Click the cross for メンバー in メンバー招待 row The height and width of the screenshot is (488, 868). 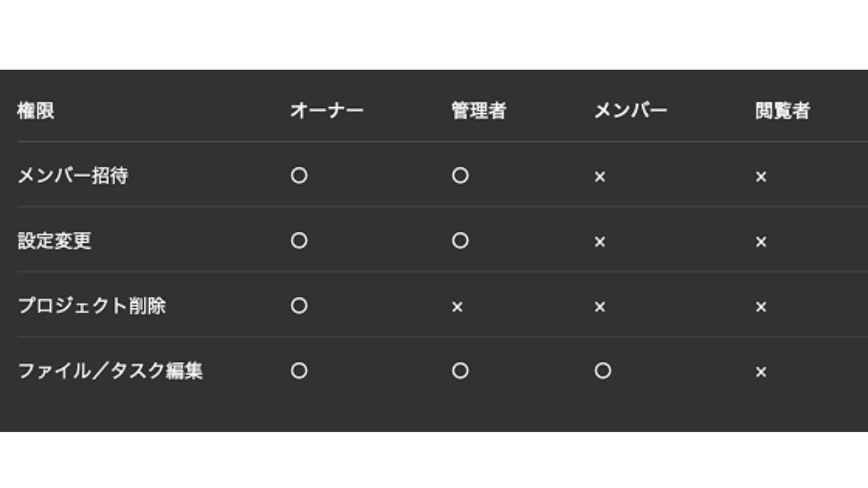(599, 177)
